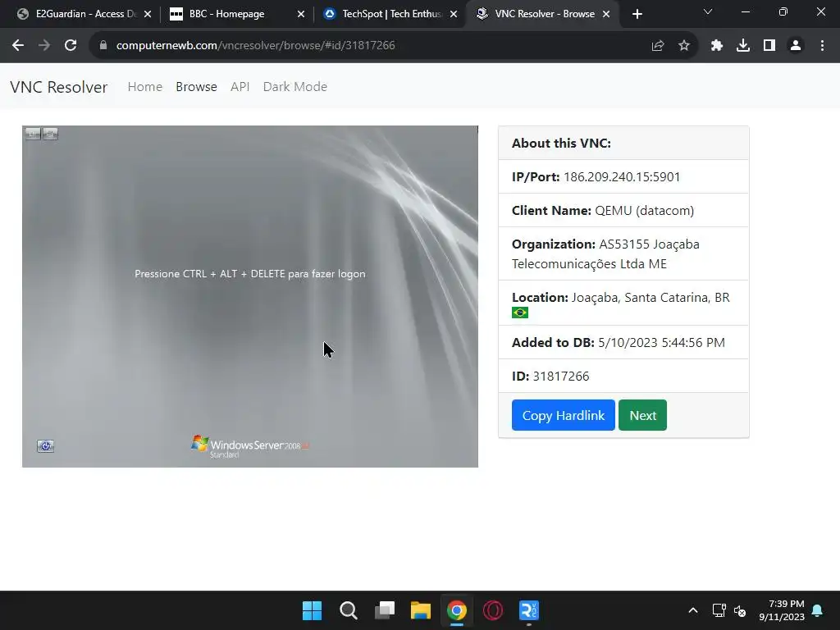Click the Brazil flag icon
This screenshot has height=630, width=840.
coord(519,313)
